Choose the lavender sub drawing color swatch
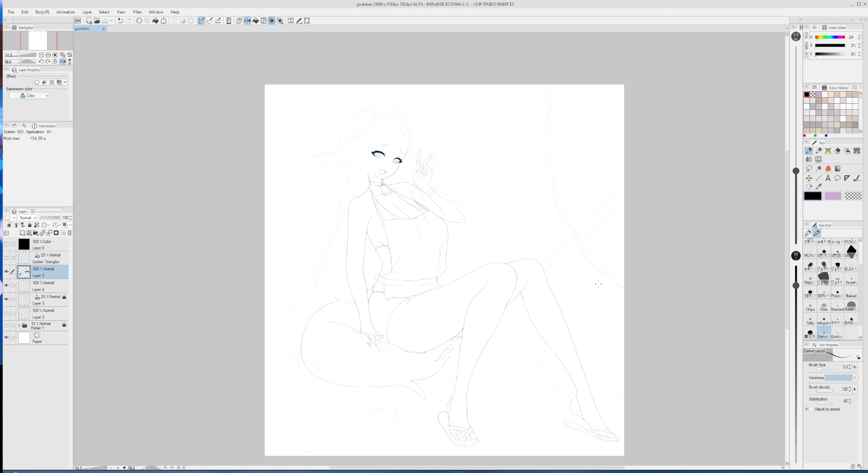This screenshot has width=868, height=473. (832, 196)
